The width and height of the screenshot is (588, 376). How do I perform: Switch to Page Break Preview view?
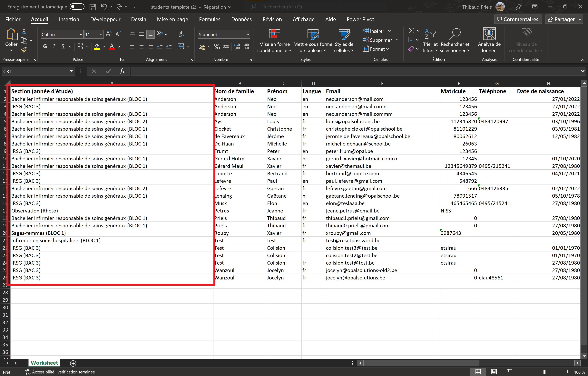click(509, 372)
